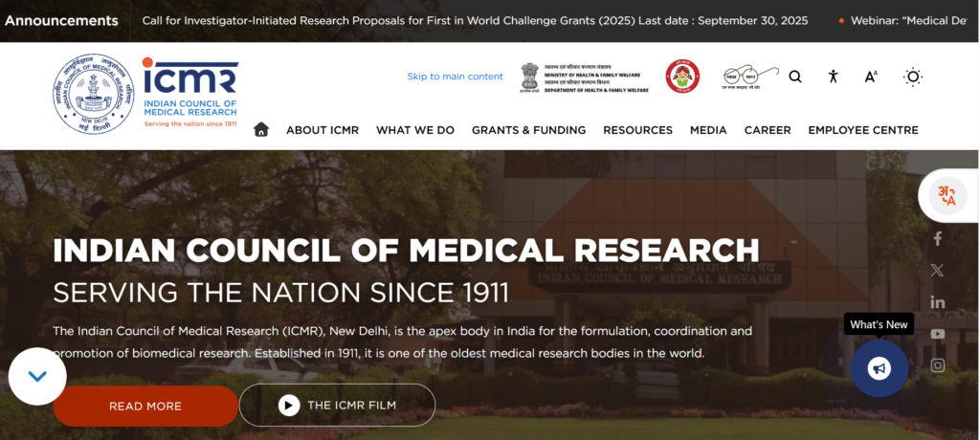Click Skip to main content link
Viewport: 980px width, 440px height.
455,77
